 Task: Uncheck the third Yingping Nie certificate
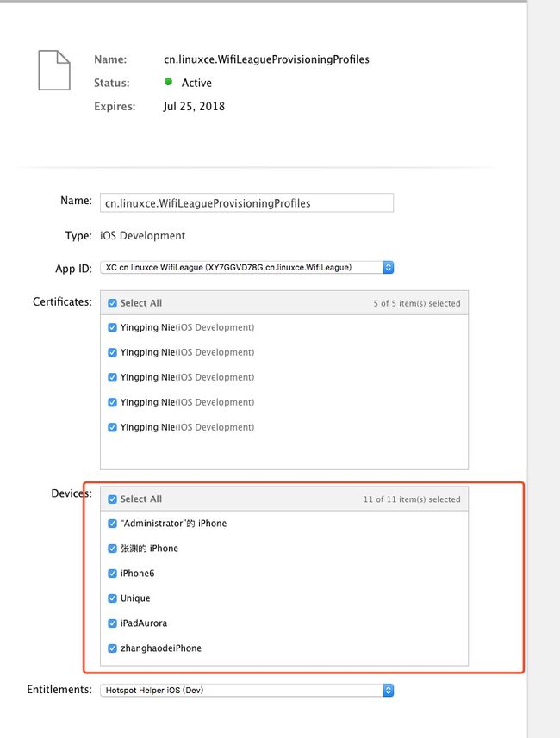click(112, 377)
